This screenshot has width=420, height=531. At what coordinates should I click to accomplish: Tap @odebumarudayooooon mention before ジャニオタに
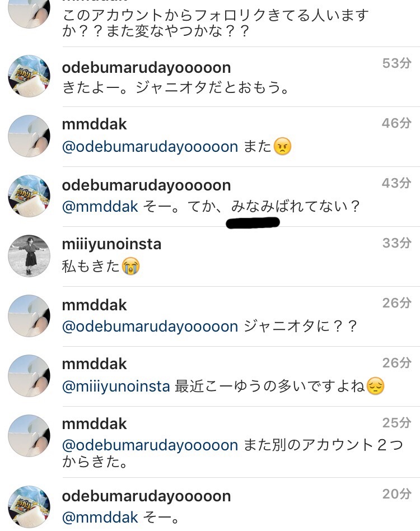point(150,327)
